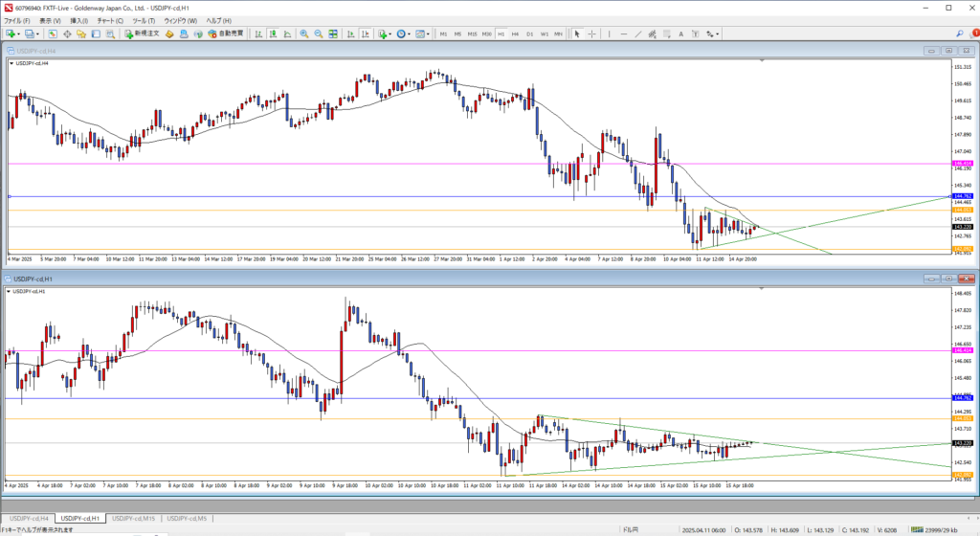Select the H1 timeframe button
This screenshot has height=536, width=980.
click(501, 33)
